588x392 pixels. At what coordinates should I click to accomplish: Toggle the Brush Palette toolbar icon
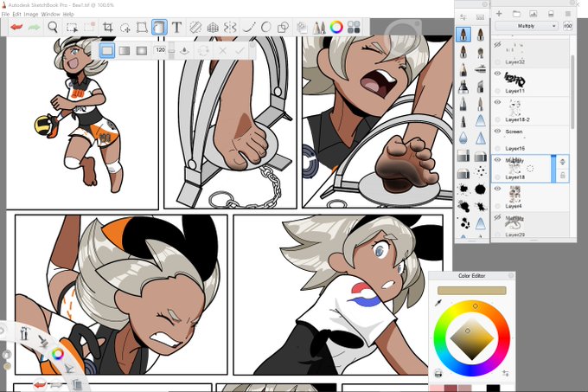point(319,27)
